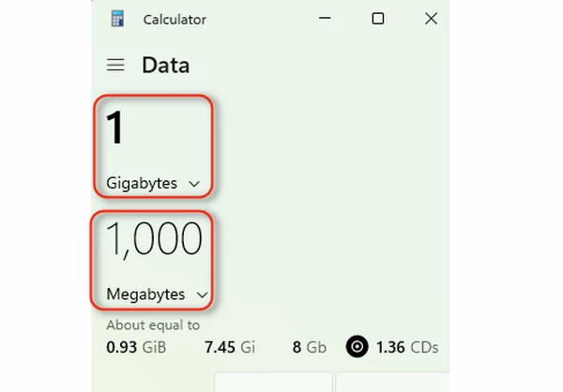Click the Data converter heading
The height and width of the screenshot is (392, 563).
tap(165, 65)
